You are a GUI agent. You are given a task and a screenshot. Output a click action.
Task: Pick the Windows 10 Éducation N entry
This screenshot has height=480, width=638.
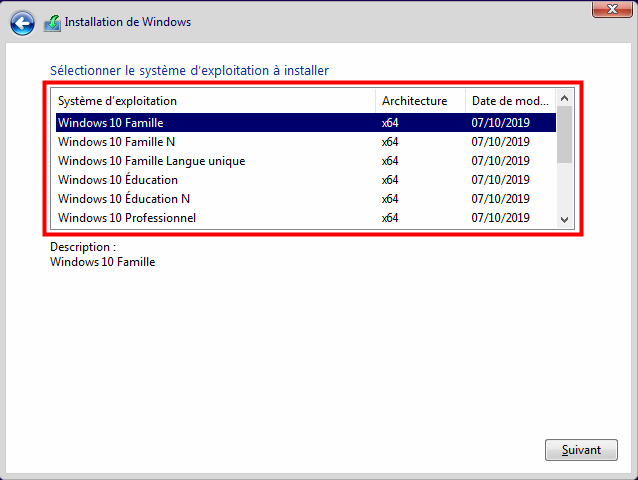click(x=124, y=199)
